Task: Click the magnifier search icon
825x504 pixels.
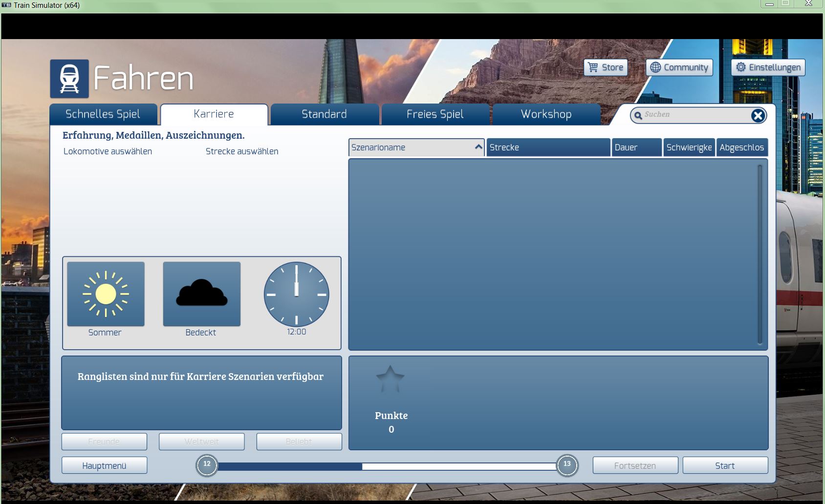Action: 638,115
